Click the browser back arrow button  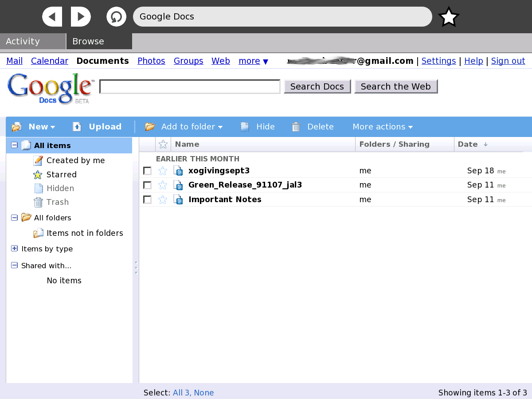(x=52, y=17)
